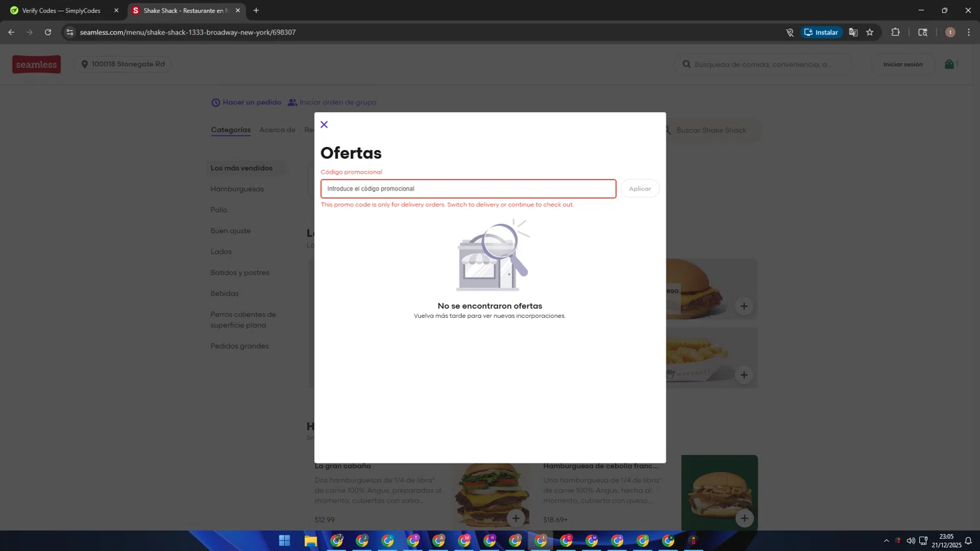980x551 pixels.
Task: Open the Chrome profile avatar
Action: click(x=950, y=32)
